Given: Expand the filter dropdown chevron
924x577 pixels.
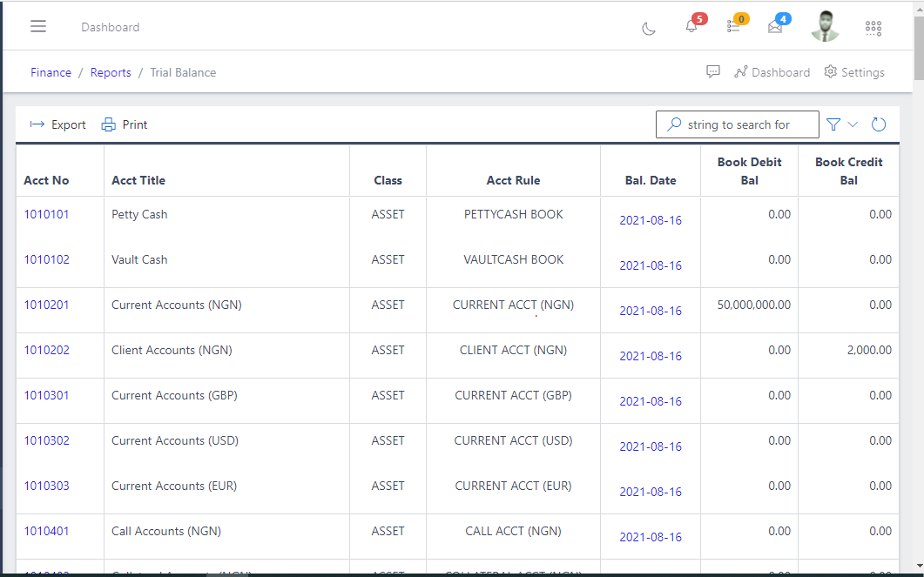Looking at the screenshot, I should click(853, 124).
